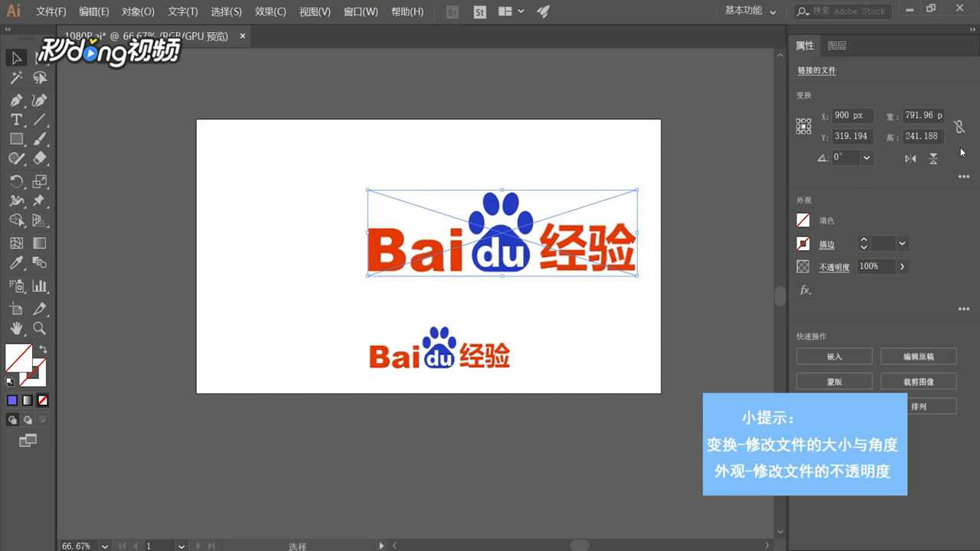Image resolution: width=980 pixels, height=551 pixels.
Task: Select the Blend tool
Action: coord(40,263)
